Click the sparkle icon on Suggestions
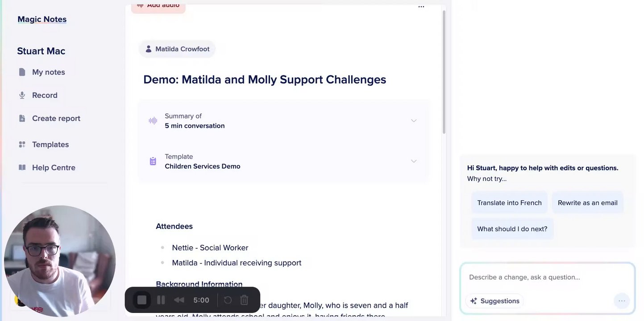Image resolution: width=644 pixels, height=321 pixels. (x=474, y=301)
